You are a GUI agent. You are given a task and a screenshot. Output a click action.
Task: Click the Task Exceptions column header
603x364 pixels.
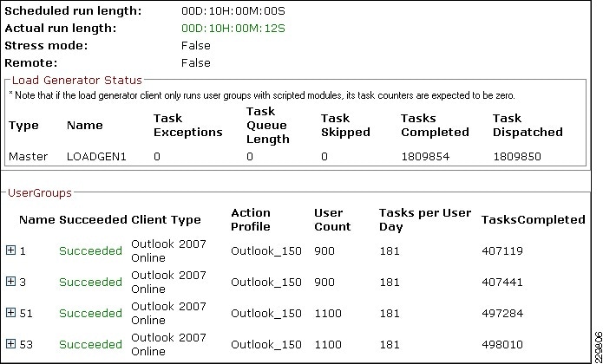187,125
